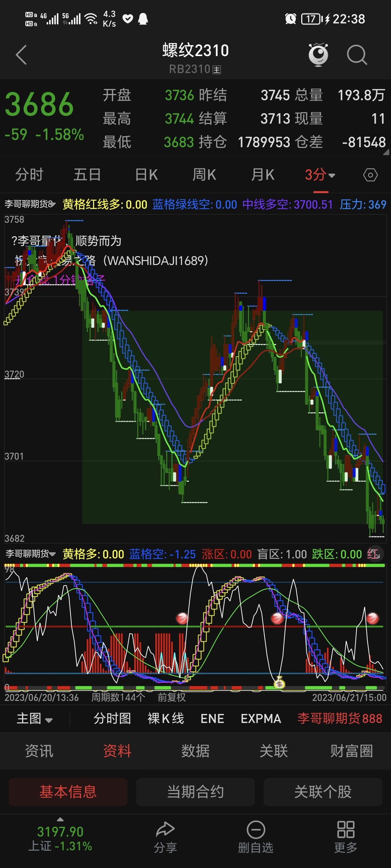The width and height of the screenshot is (391, 868).
Task: Tap the remove from watchlist icon
Action: (x=256, y=830)
